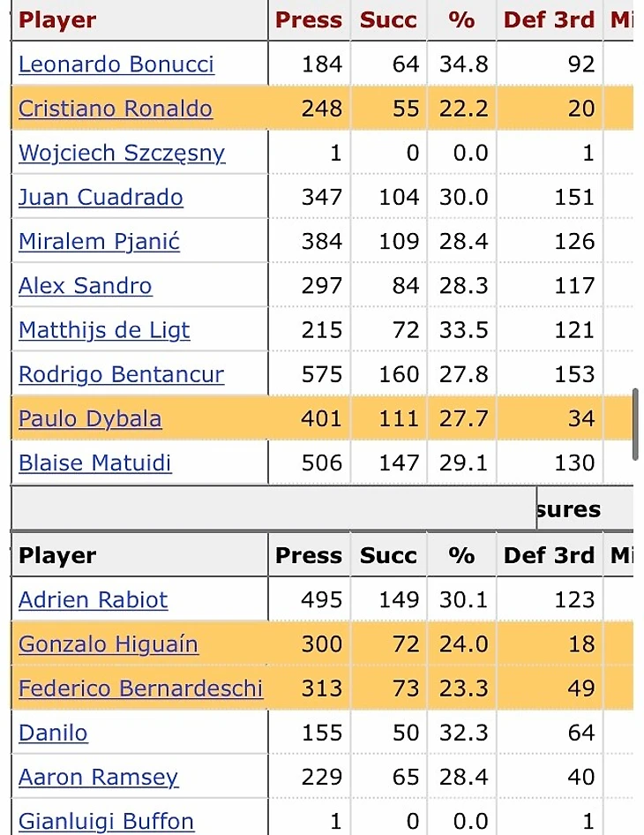Open Adrien Rabiot link
644x835 pixels.
(x=94, y=600)
